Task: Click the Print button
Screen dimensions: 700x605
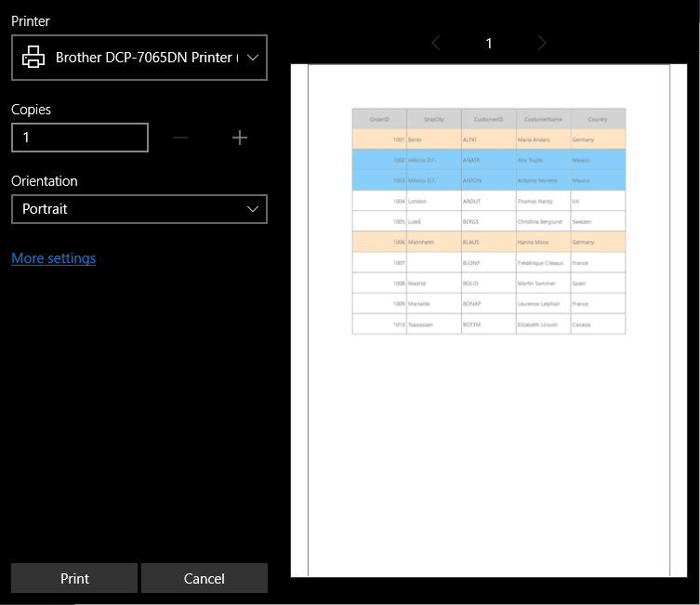Action: (x=74, y=578)
